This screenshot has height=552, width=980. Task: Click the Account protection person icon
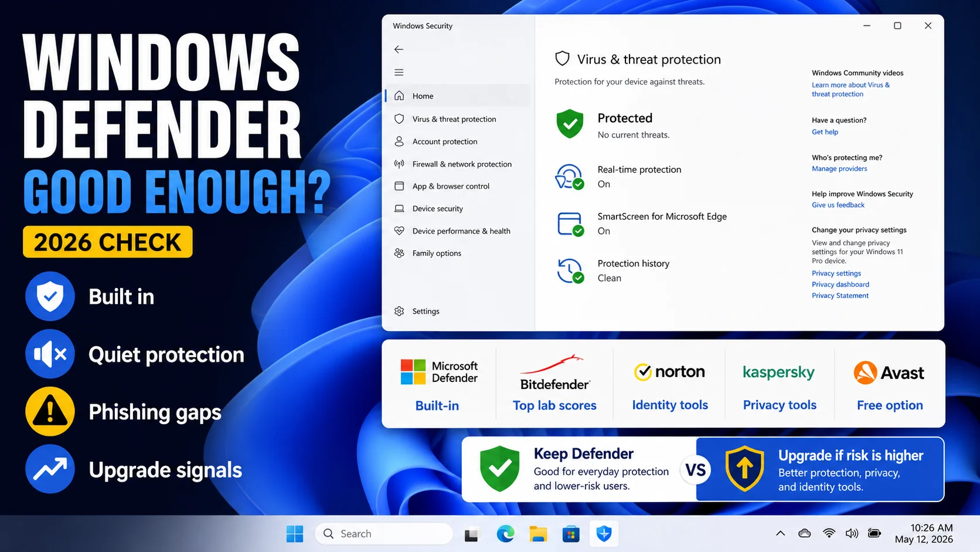tap(399, 141)
